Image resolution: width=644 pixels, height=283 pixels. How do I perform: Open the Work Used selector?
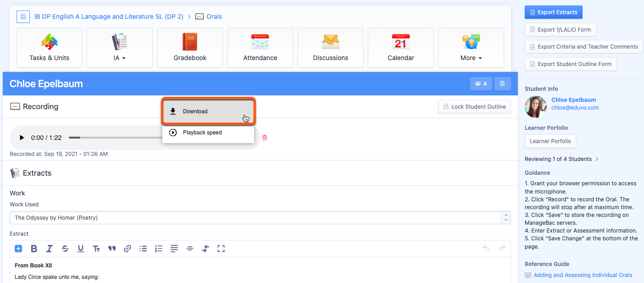click(260, 218)
